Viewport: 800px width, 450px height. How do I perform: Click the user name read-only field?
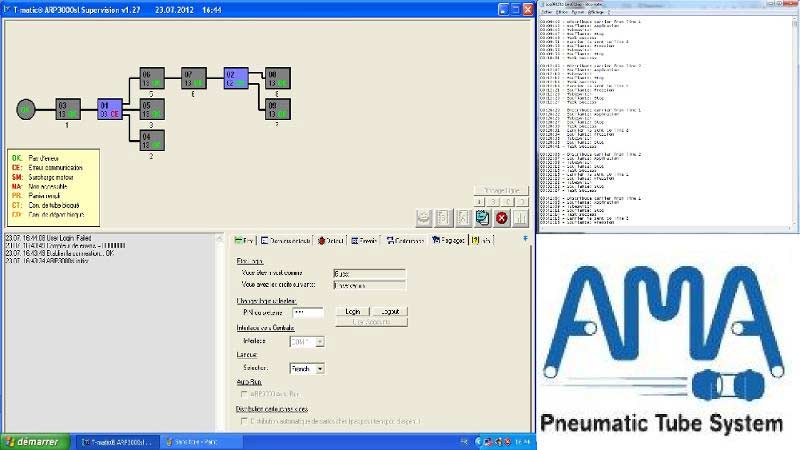click(369, 273)
